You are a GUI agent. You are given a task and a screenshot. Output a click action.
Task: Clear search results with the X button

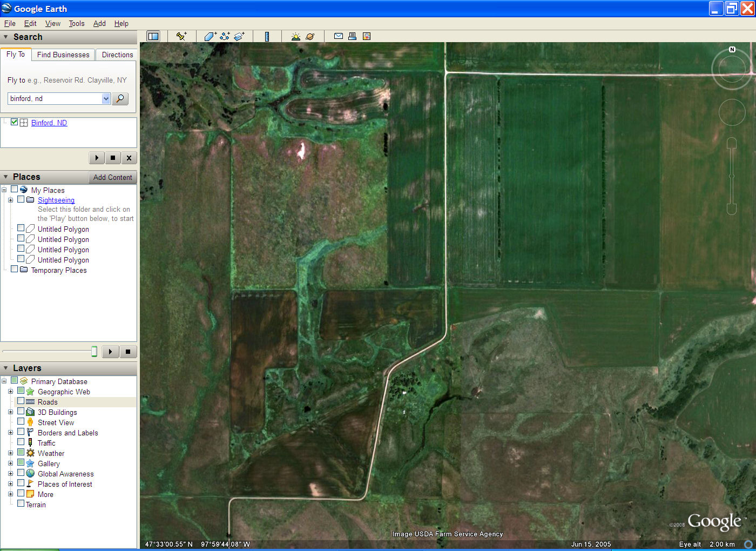pos(129,158)
